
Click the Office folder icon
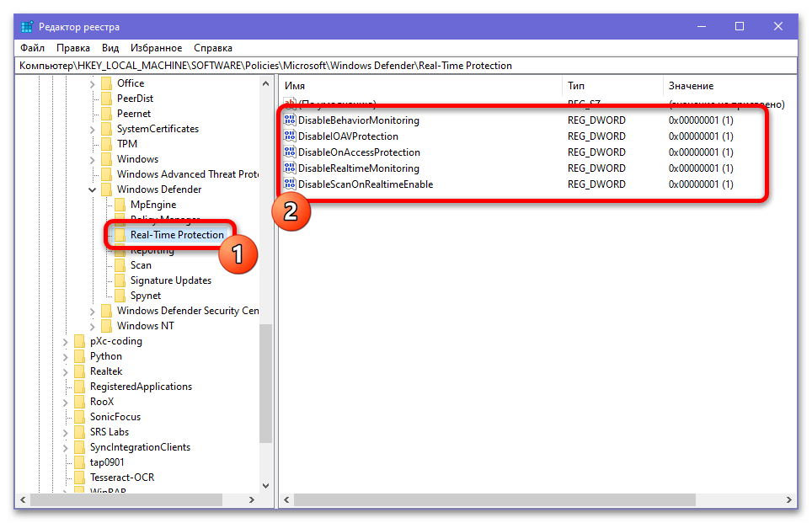coord(107,83)
